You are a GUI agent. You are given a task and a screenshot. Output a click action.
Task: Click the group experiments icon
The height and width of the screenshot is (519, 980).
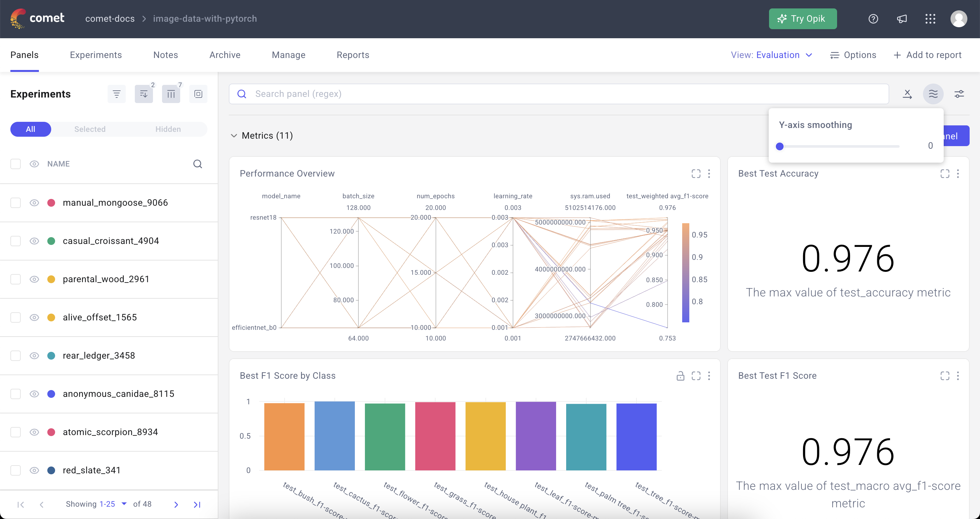(198, 94)
